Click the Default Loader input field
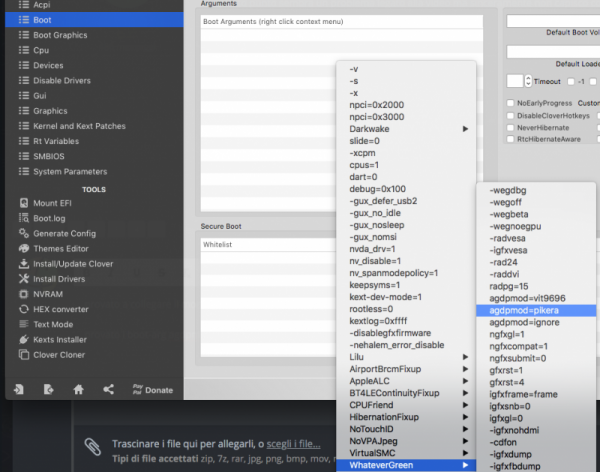This screenshot has height=472, width=600. [x=553, y=52]
